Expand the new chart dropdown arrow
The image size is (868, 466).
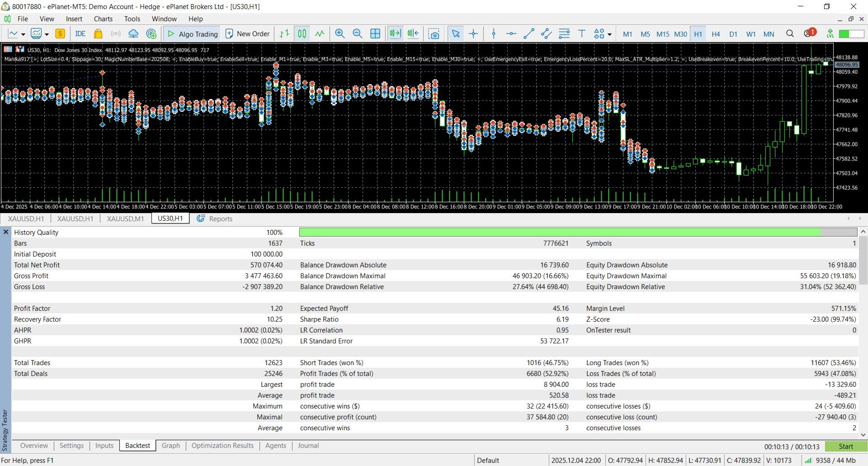pos(23,34)
